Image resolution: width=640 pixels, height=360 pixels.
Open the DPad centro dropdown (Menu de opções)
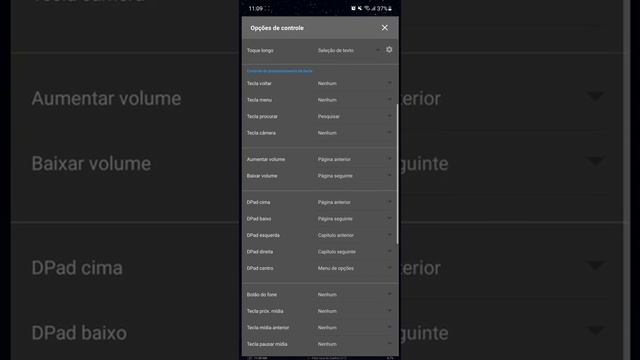[354, 268]
